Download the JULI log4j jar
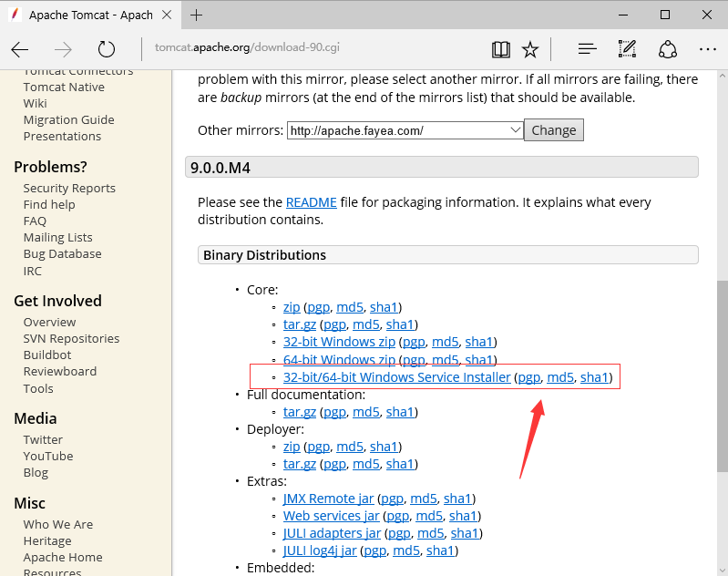Image resolution: width=728 pixels, height=576 pixels. coord(320,550)
